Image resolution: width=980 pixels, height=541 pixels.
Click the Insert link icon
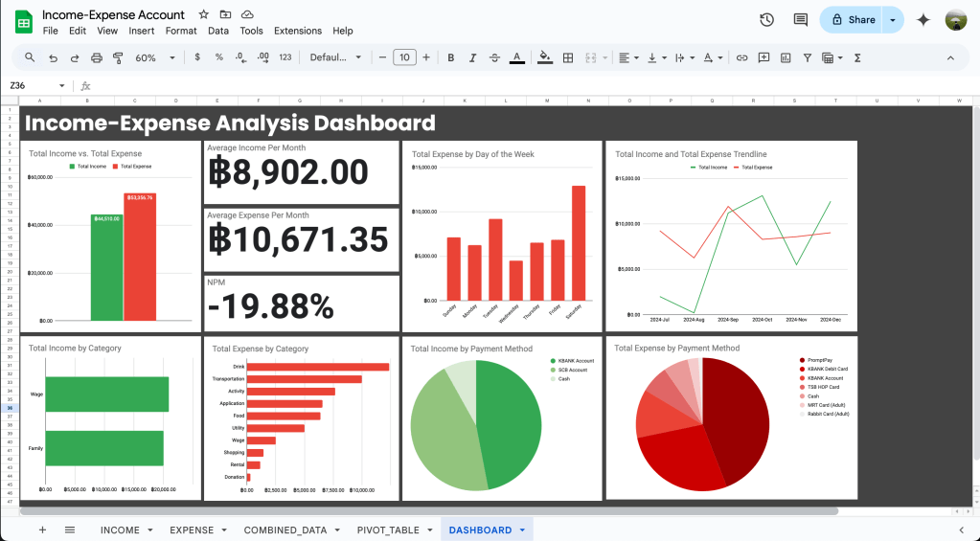741,57
